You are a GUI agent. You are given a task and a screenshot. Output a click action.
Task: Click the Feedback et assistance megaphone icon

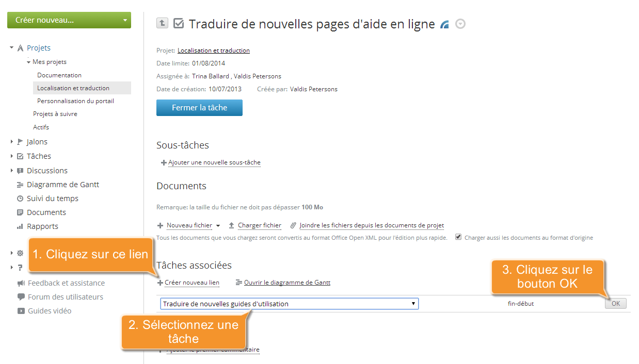[21, 283]
